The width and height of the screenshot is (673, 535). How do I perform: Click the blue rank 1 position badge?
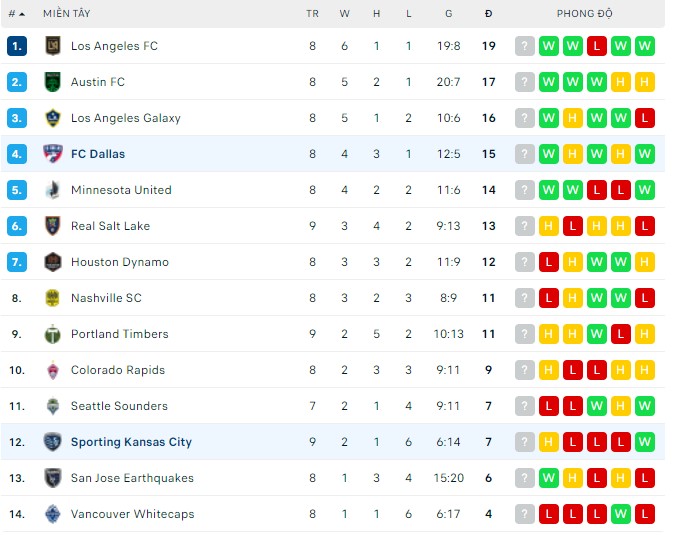[16, 46]
